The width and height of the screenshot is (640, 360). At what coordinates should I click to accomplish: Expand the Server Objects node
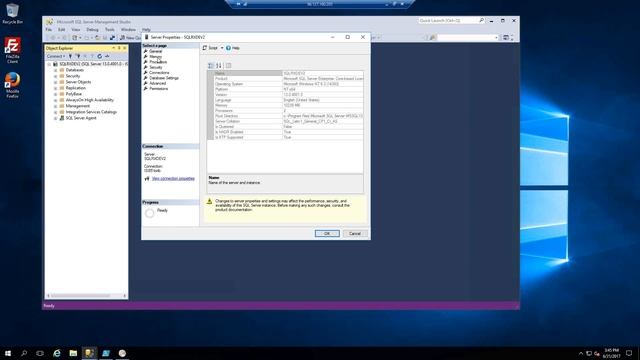click(56, 82)
